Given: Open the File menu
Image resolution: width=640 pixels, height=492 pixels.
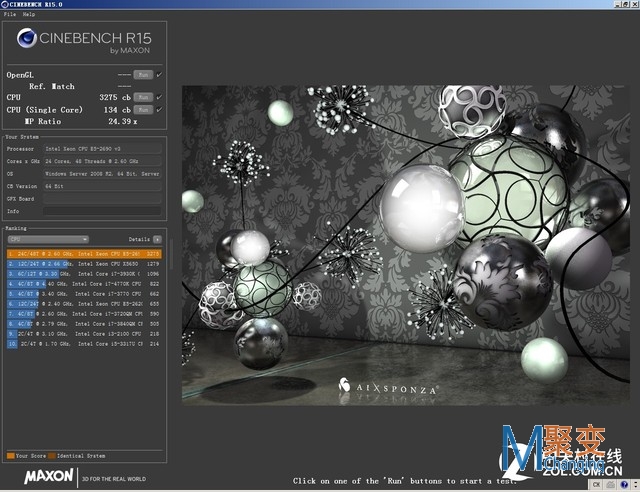Looking at the screenshot, I should pos(10,14).
